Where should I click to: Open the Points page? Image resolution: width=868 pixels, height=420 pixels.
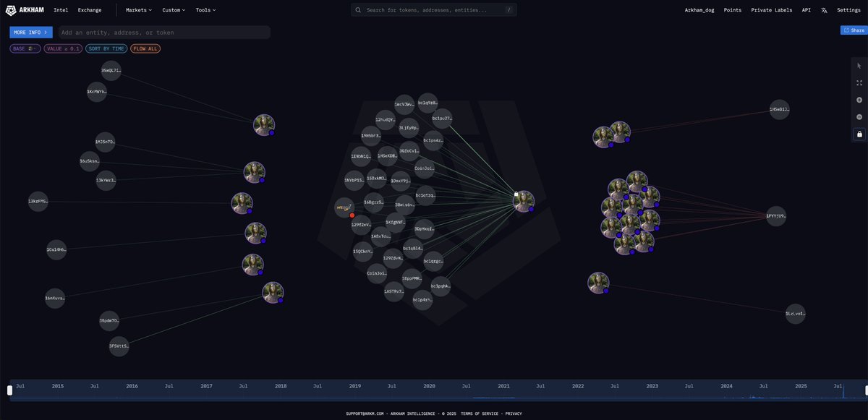(x=733, y=10)
